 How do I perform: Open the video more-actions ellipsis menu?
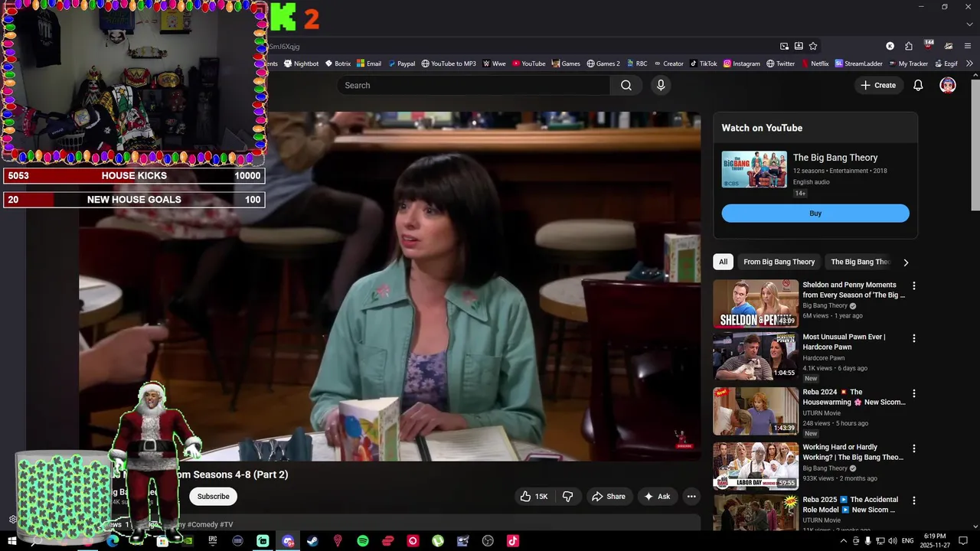[691, 497]
